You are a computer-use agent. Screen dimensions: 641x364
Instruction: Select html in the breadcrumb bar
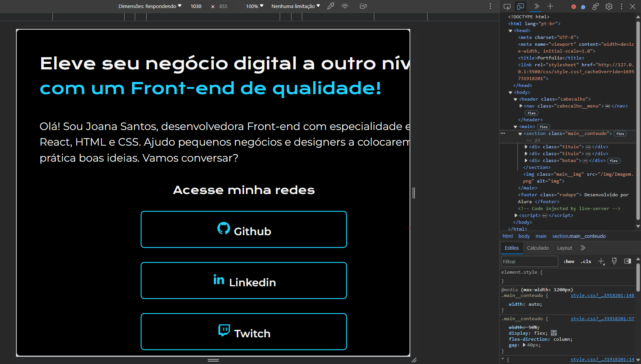click(x=508, y=236)
